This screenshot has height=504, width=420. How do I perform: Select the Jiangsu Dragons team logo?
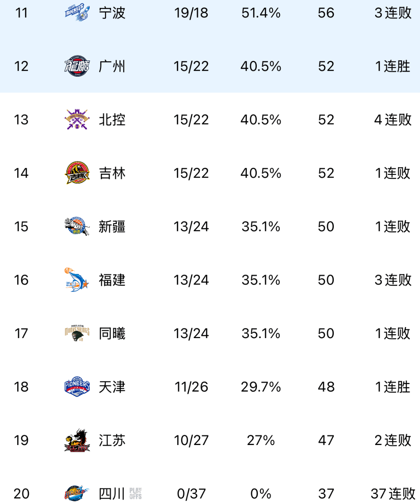click(x=77, y=440)
